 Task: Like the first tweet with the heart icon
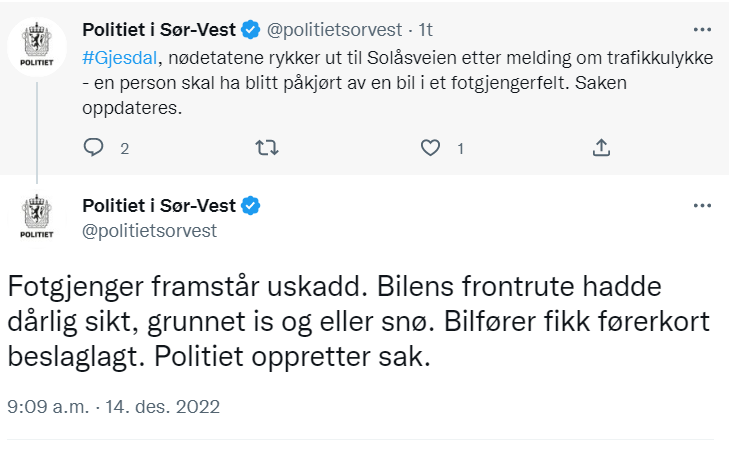(x=431, y=148)
